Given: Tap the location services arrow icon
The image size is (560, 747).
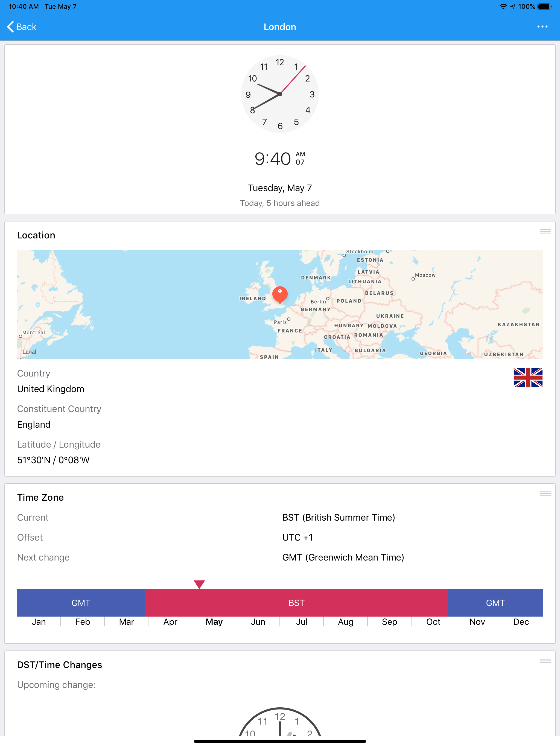Looking at the screenshot, I should [513, 6].
